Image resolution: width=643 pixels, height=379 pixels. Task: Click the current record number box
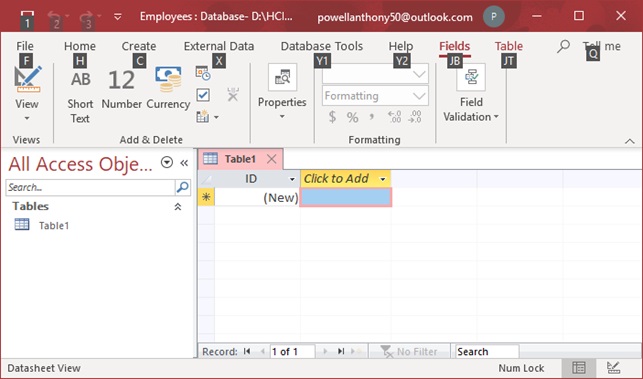point(292,352)
